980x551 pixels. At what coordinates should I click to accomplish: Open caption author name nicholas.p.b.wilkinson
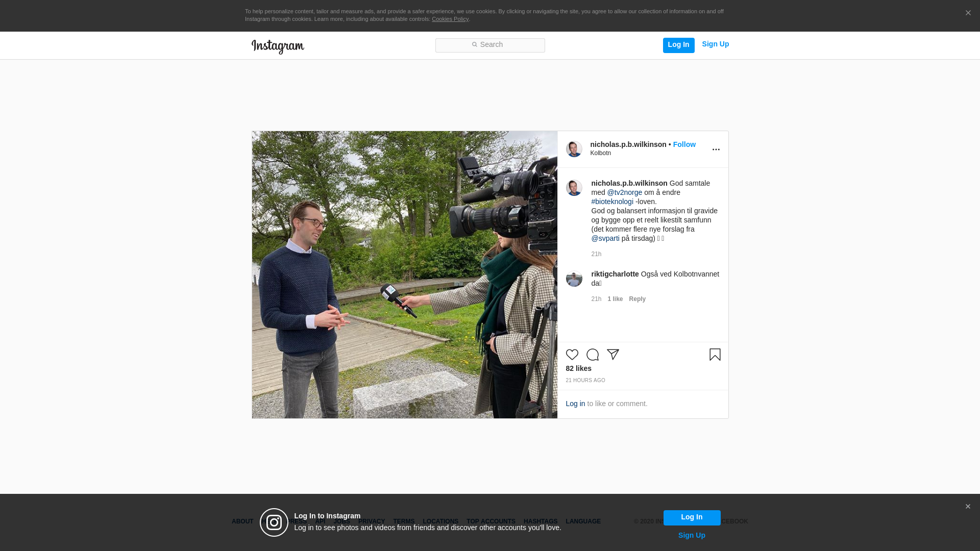pyautogui.click(x=629, y=183)
